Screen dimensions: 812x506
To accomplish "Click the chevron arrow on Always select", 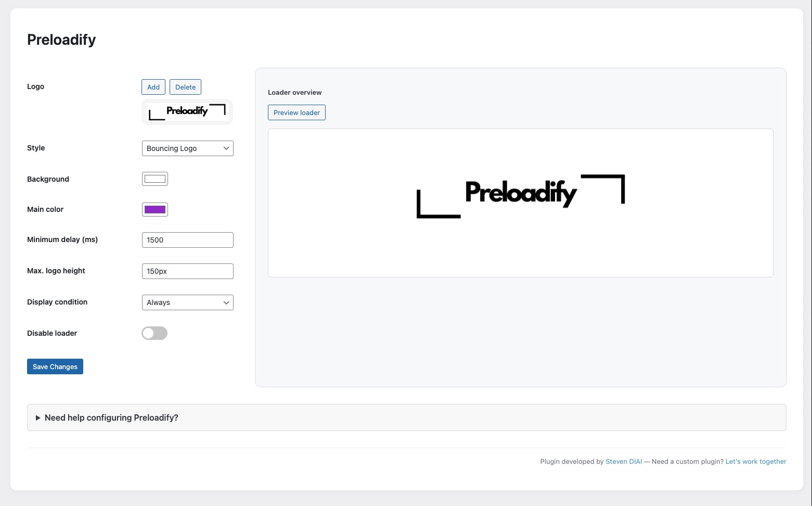I will (x=226, y=302).
